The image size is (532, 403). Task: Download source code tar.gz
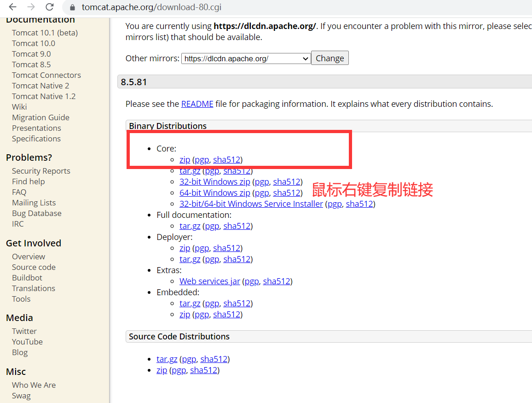tap(167, 359)
